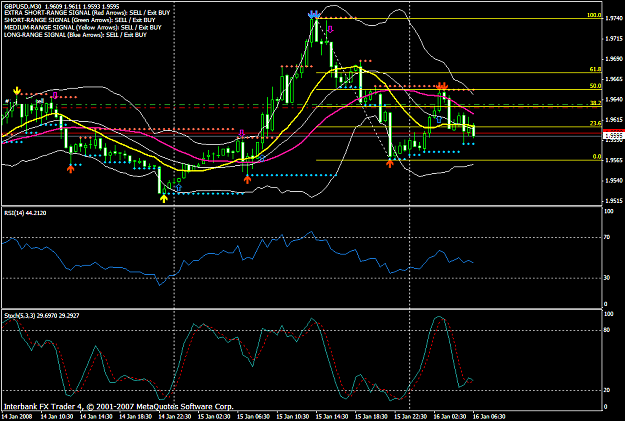This screenshot has width=625, height=421.
Task: Click the EXTRA SHORT-RANGE SIGNAL (Red Arrows) label
Action: pyautogui.click(x=87, y=13)
